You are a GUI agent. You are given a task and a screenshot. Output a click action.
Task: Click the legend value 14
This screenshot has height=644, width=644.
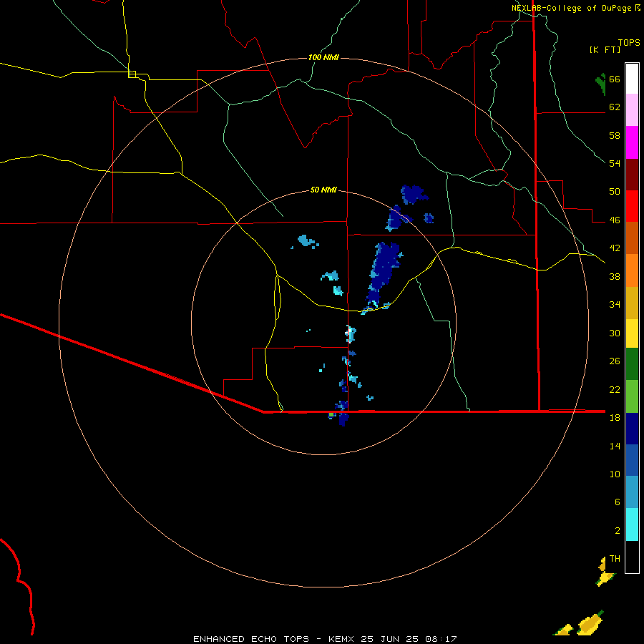tap(615, 446)
